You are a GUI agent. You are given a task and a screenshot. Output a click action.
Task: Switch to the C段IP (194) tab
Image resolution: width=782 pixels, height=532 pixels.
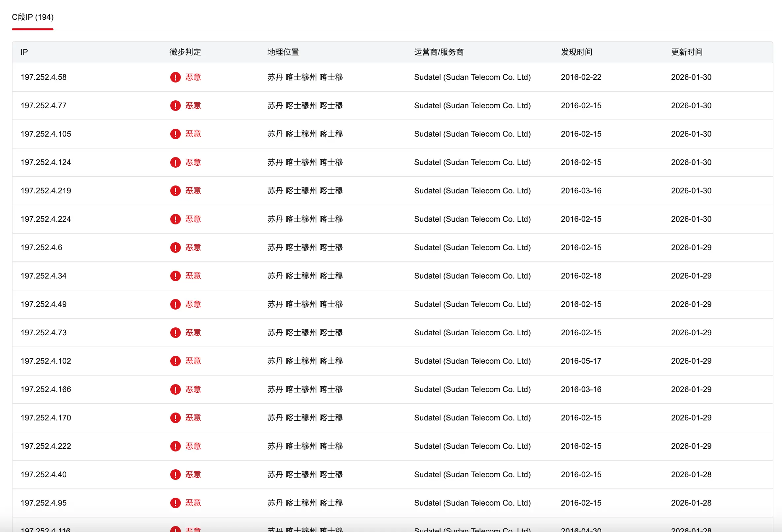click(x=33, y=17)
